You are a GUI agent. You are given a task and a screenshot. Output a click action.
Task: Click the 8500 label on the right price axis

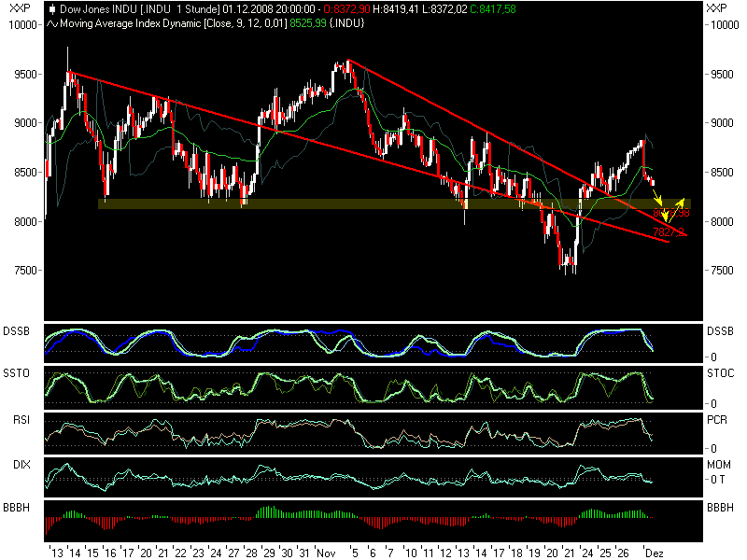tap(722, 173)
